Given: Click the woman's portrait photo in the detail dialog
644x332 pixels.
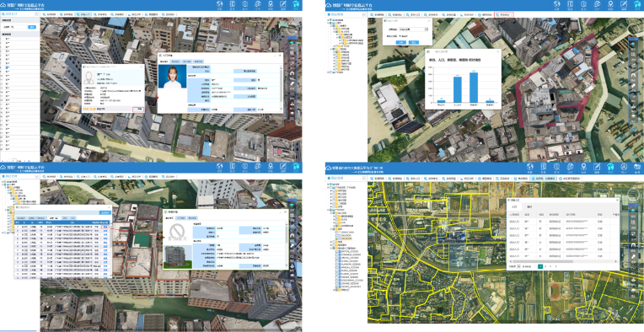Looking at the screenshot, I should [x=172, y=76].
